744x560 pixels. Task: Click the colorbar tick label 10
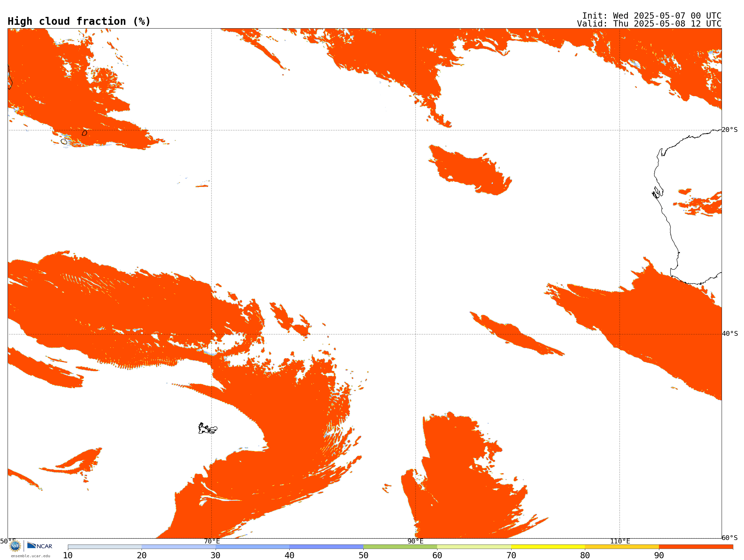(68, 556)
